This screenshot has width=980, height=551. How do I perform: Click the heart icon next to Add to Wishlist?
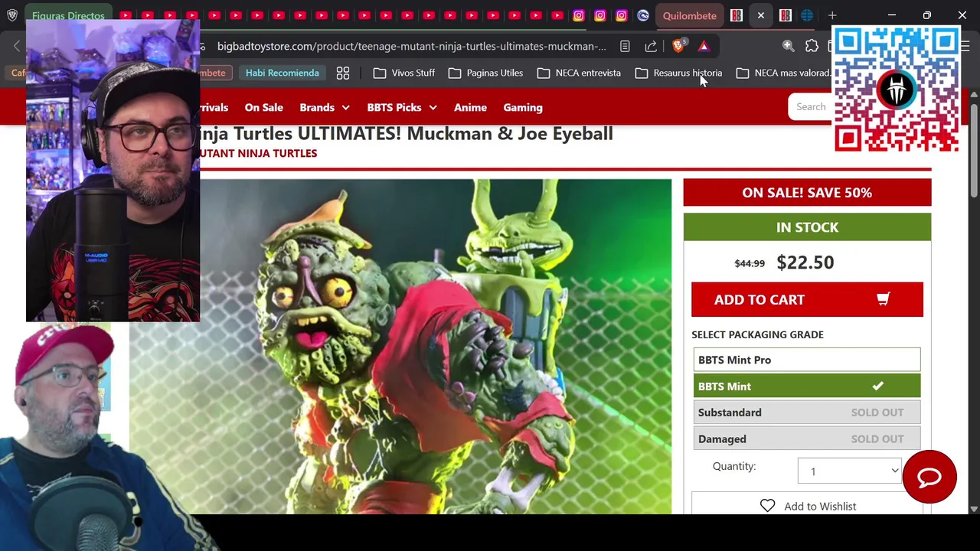767,506
